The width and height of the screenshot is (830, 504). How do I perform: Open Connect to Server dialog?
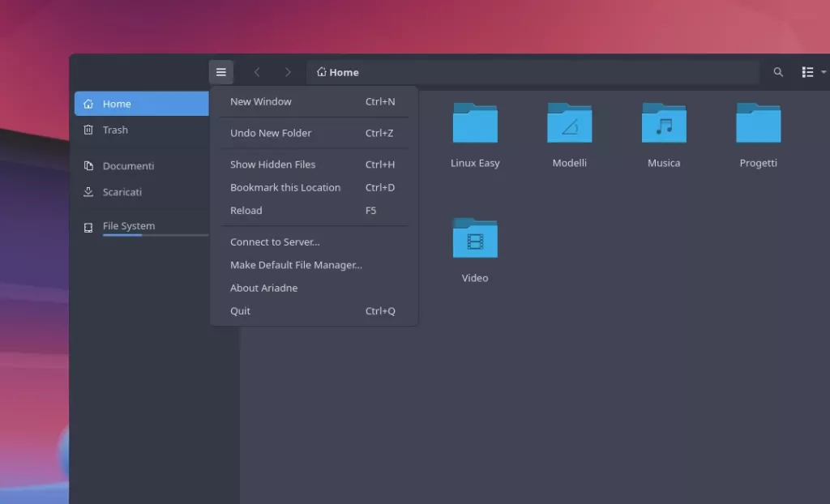pos(314,242)
